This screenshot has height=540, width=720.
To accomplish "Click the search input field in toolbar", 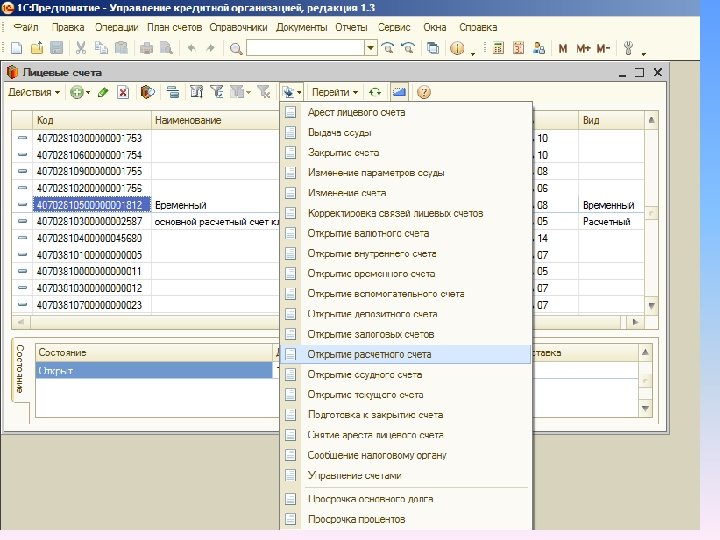I will click(305, 48).
